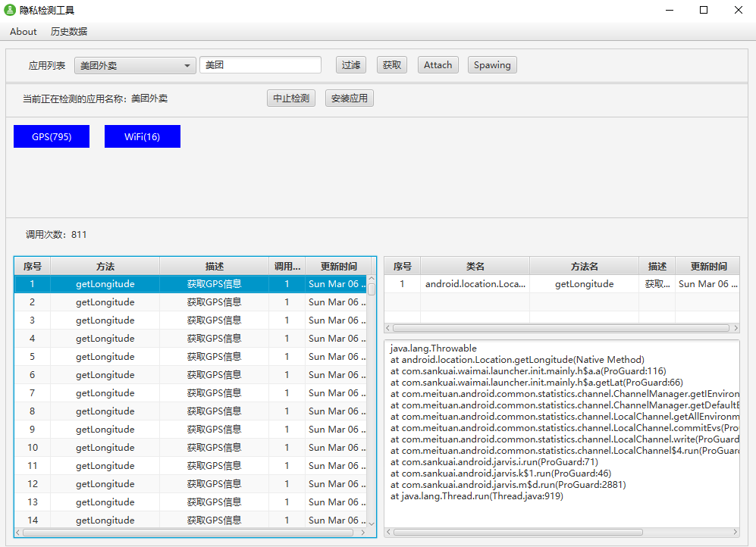756x547 pixels.
Task: Click the left table vertical scrollbar thumb
Action: pyautogui.click(x=372, y=289)
